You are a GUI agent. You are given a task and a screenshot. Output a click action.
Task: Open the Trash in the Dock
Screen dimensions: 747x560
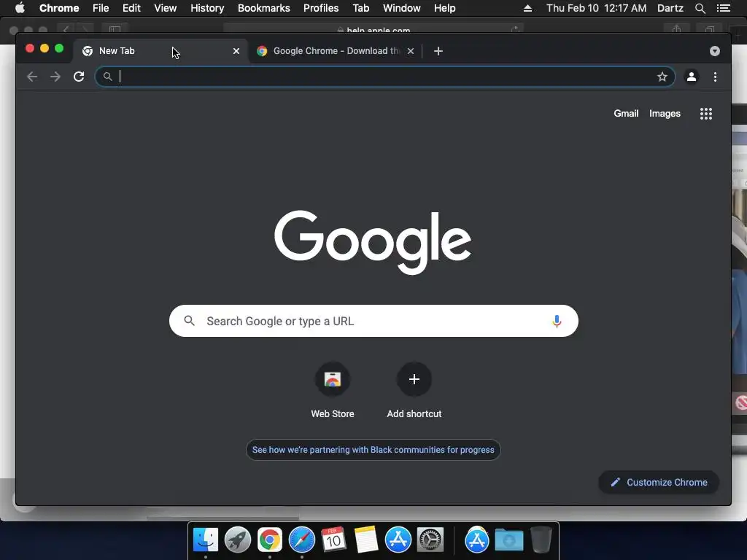[541, 540]
